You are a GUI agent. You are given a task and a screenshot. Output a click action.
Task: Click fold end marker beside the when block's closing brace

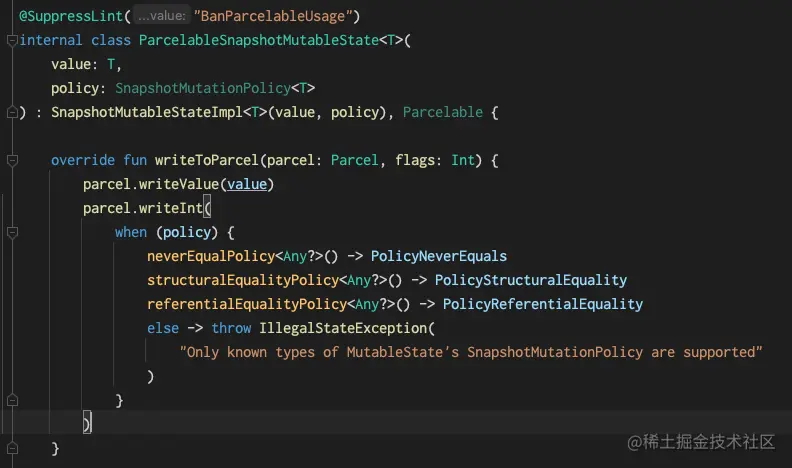pos(13,400)
